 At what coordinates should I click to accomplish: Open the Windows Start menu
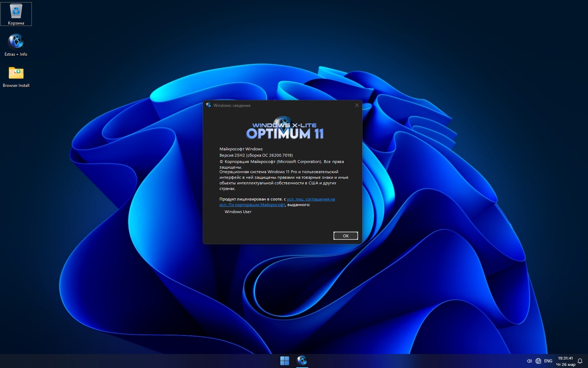point(285,361)
